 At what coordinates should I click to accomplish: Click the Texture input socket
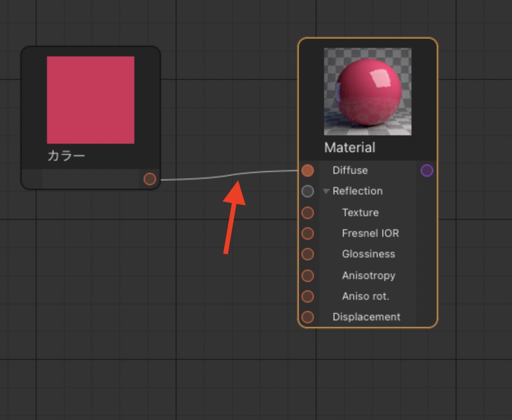(307, 213)
